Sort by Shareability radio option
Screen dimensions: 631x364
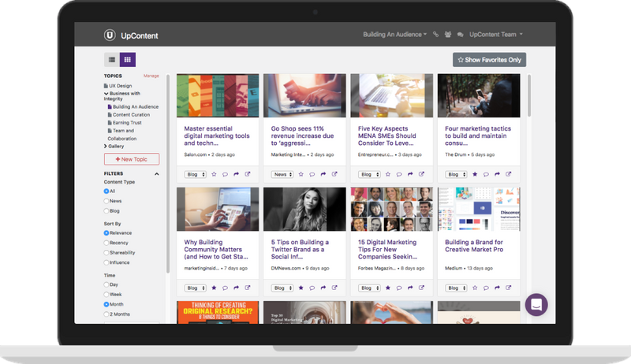click(x=106, y=253)
